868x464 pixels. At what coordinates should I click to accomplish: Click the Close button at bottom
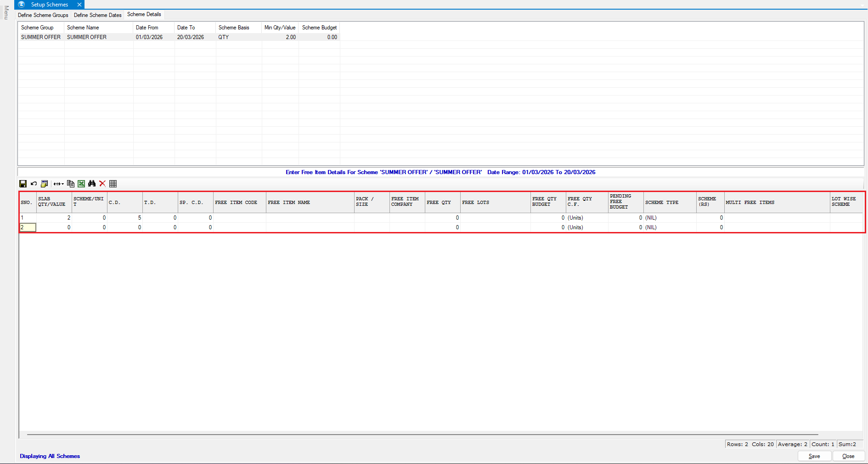pyautogui.click(x=848, y=456)
